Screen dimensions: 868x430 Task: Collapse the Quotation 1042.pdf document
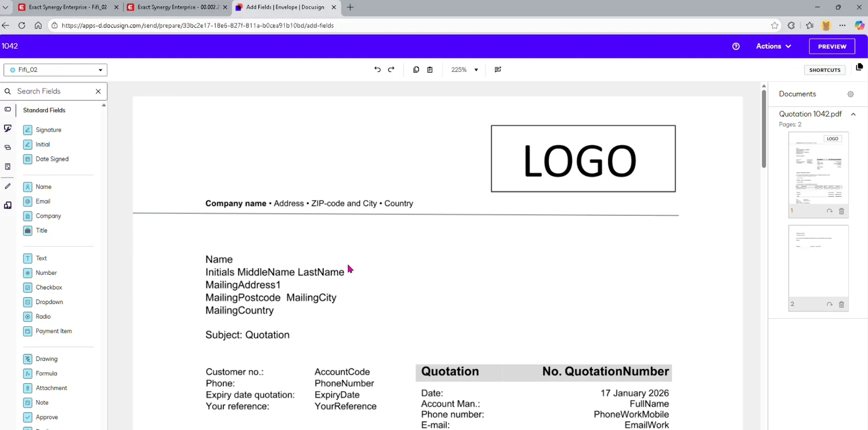(x=853, y=114)
